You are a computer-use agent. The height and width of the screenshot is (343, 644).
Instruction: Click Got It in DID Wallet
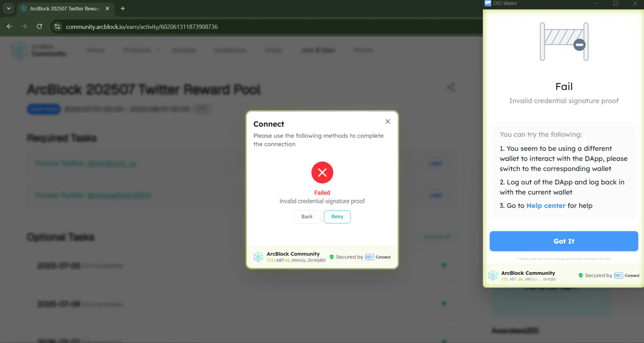pyautogui.click(x=563, y=241)
